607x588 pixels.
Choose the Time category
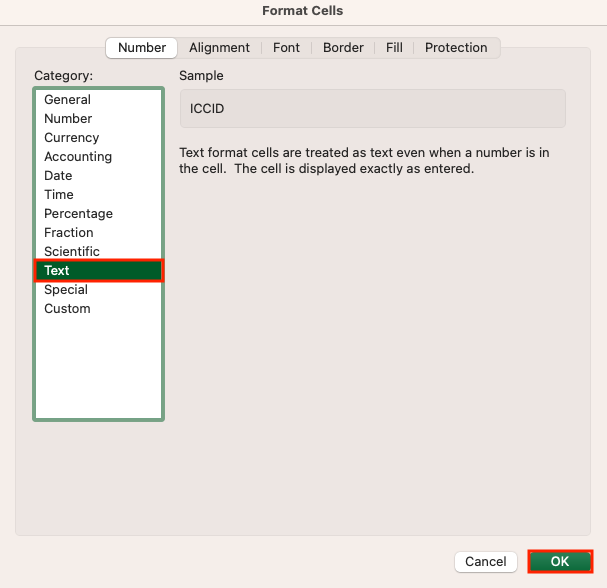coord(98,194)
